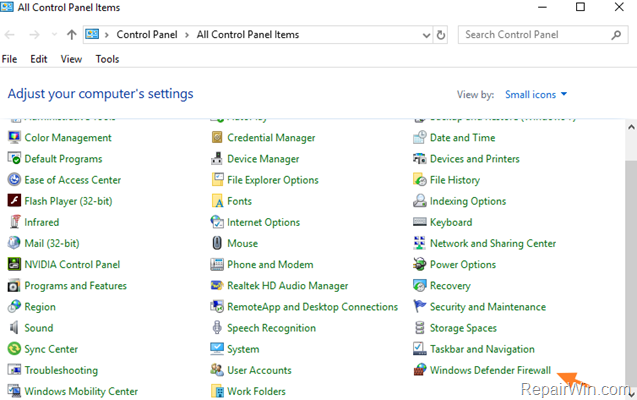Open Ease of Access Center icon
637x400 pixels.
click(x=14, y=180)
